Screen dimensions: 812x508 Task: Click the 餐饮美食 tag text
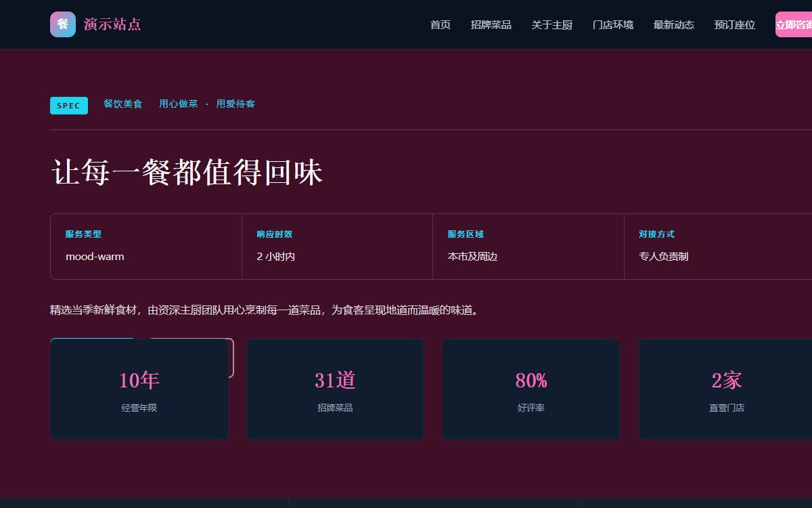pos(123,104)
